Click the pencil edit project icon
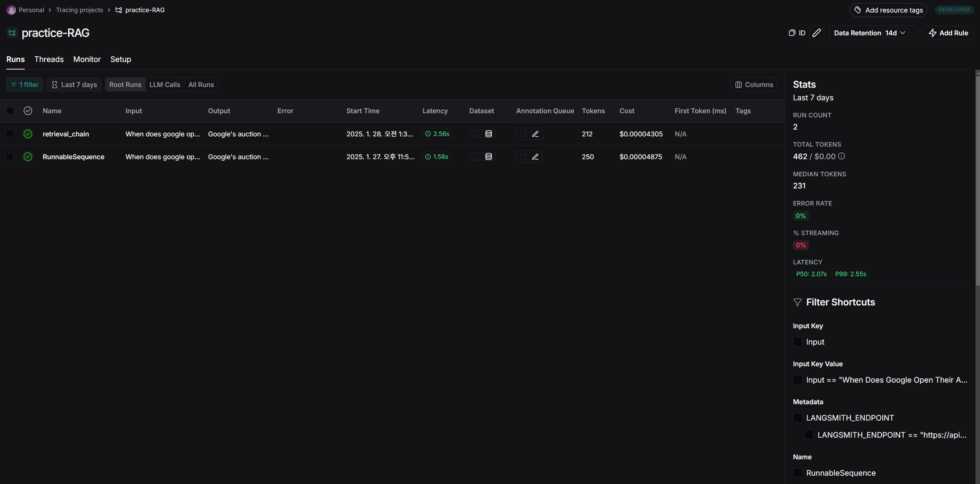Screen dimensions: 980x484 pyautogui.click(x=816, y=33)
